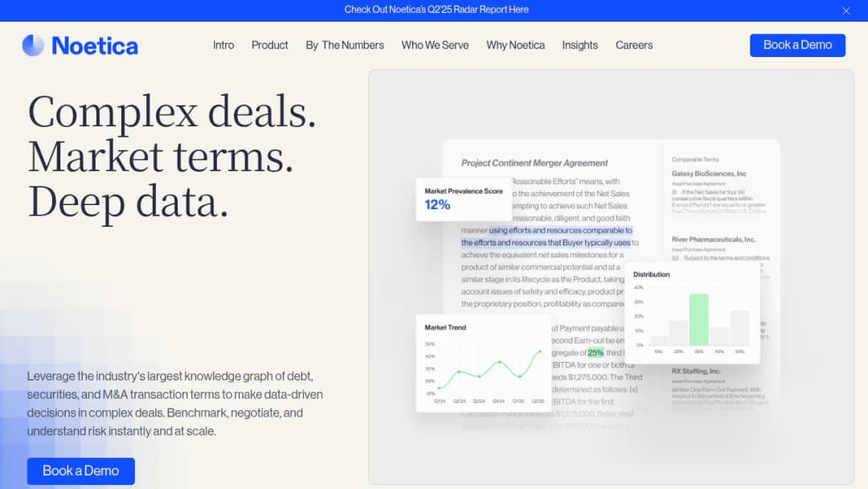Navigate to Why Noetica

tap(515, 45)
